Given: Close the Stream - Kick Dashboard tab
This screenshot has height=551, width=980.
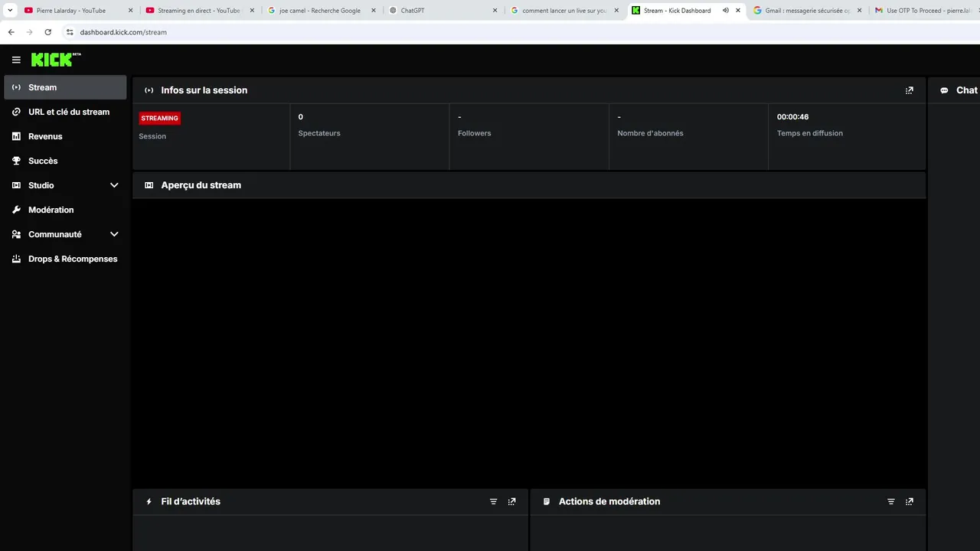Looking at the screenshot, I should click(738, 11).
